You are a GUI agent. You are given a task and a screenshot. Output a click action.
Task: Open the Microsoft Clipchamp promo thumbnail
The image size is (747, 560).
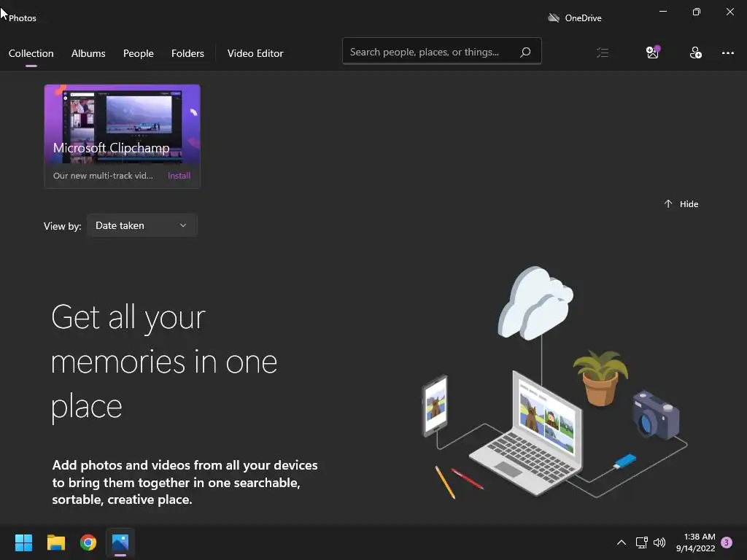click(x=123, y=124)
